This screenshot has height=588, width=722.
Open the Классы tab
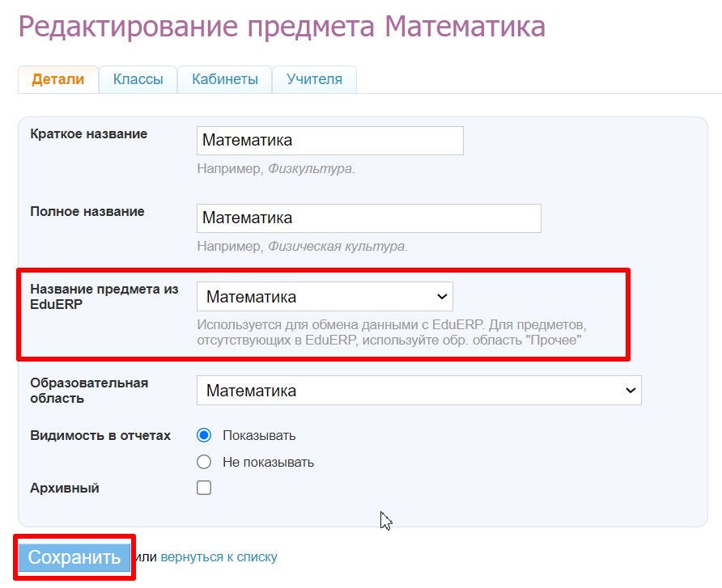click(x=138, y=79)
